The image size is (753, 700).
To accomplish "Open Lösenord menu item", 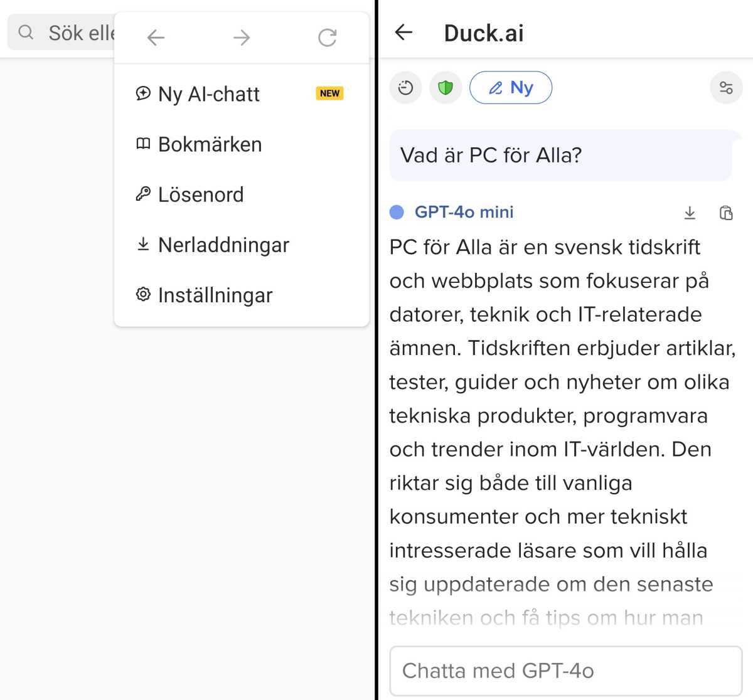I will pos(201,194).
